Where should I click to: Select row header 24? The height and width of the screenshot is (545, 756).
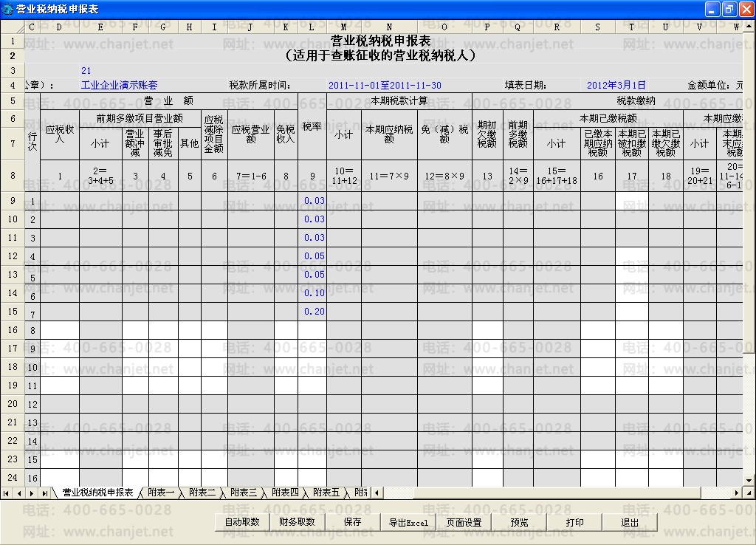(13, 478)
